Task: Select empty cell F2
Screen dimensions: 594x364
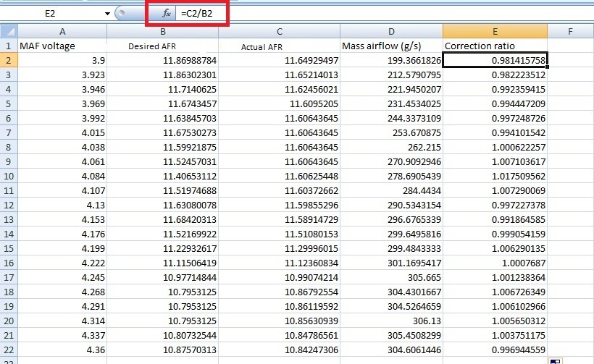Action: pos(570,60)
